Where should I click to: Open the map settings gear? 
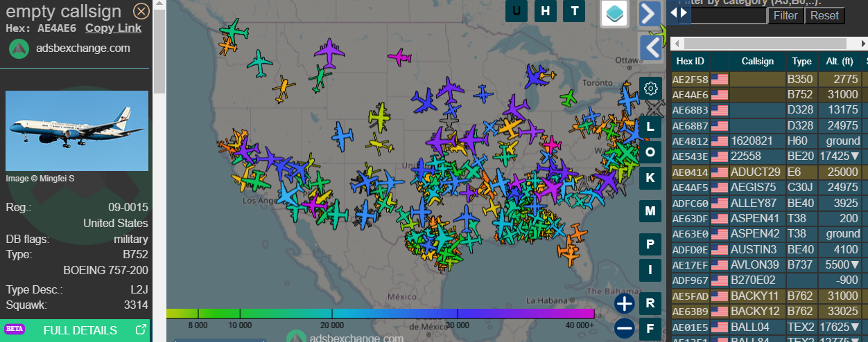(650, 89)
